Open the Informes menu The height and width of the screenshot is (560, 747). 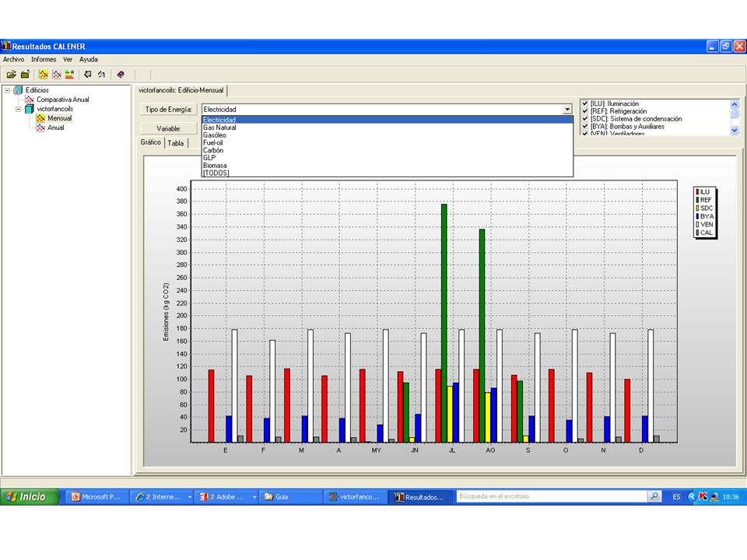pyautogui.click(x=44, y=60)
